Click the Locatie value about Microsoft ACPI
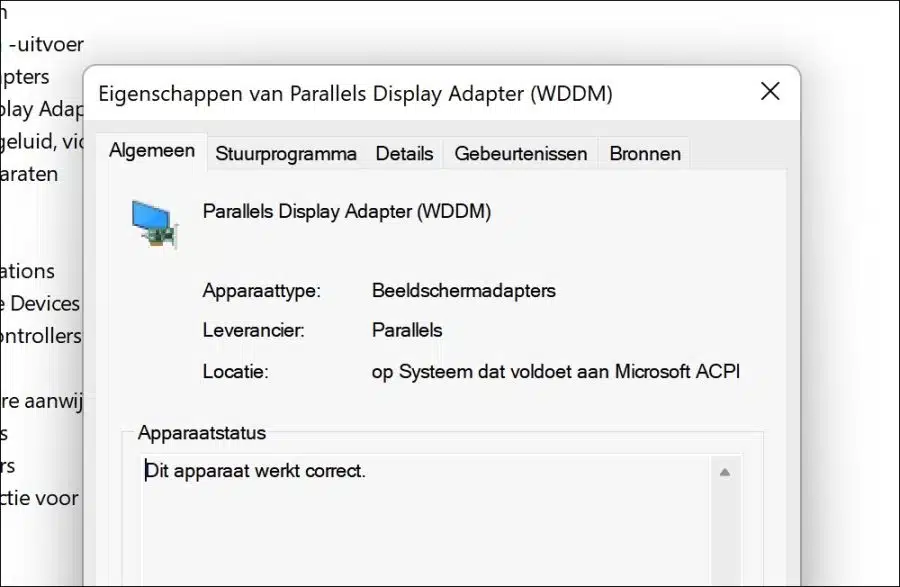The height and width of the screenshot is (587, 900). point(556,372)
